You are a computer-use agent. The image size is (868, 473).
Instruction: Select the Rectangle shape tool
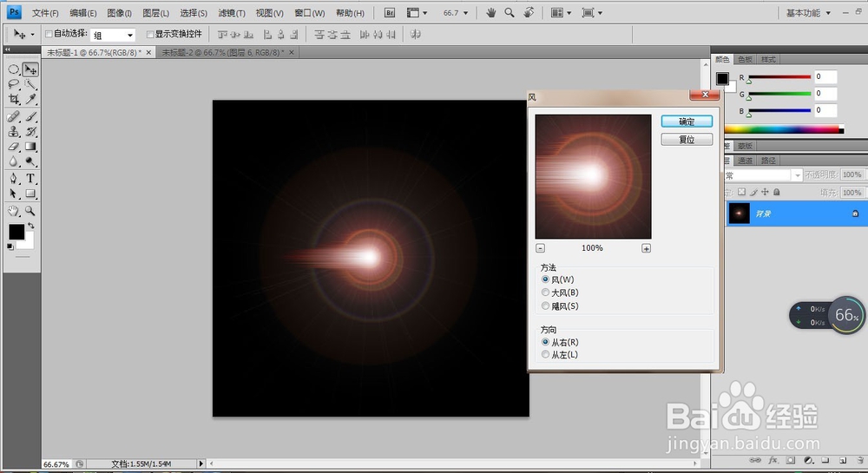30,194
